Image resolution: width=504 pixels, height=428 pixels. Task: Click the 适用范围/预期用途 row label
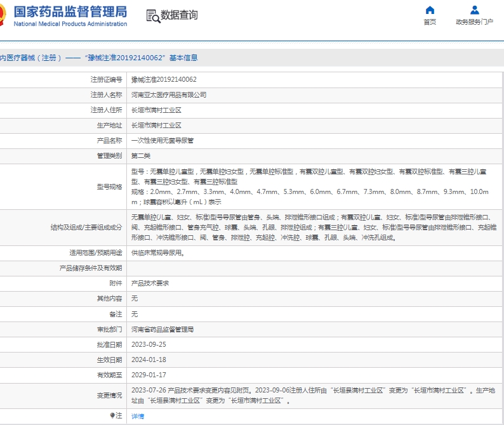[x=96, y=253]
